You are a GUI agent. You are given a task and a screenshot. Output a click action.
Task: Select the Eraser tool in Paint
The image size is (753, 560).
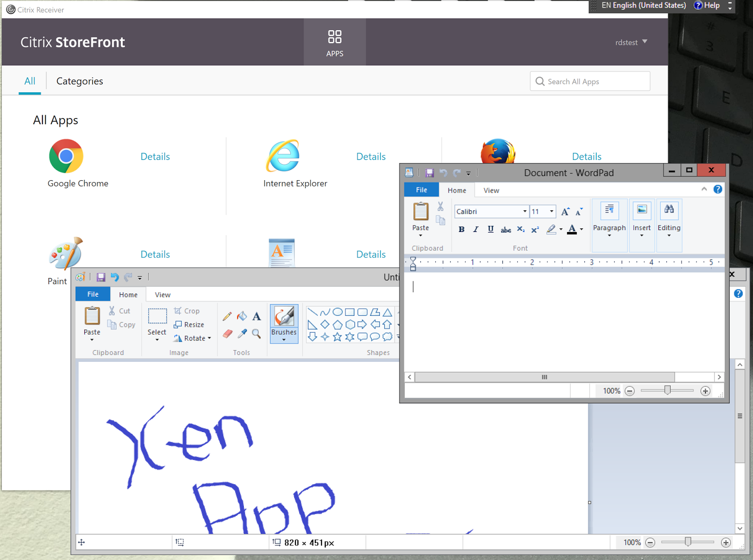227,334
